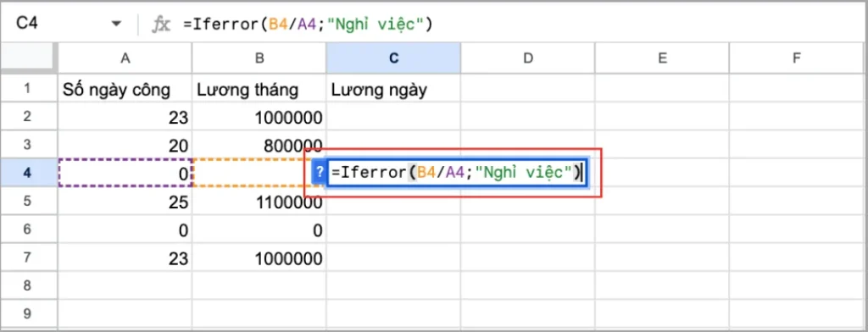Click the cell "Lương ngày"

pos(393,88)
